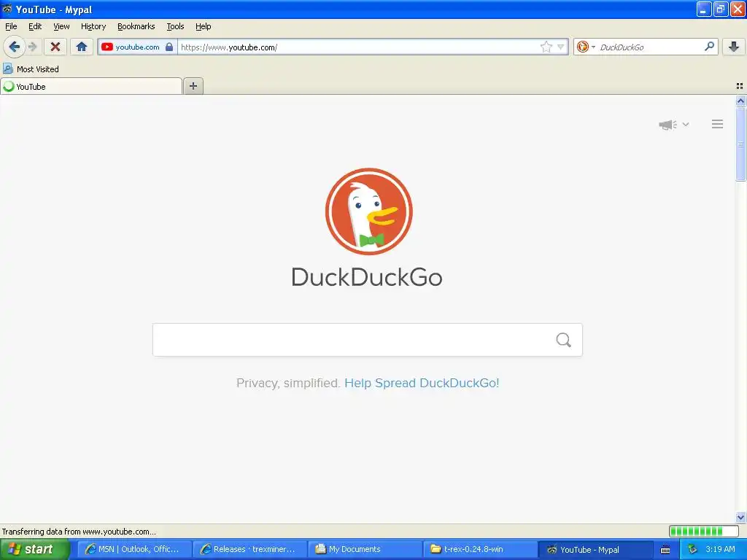Switch to t-rex-0.24.8-win folder in taskbar
747x560 pixels.
coord(481,550)
